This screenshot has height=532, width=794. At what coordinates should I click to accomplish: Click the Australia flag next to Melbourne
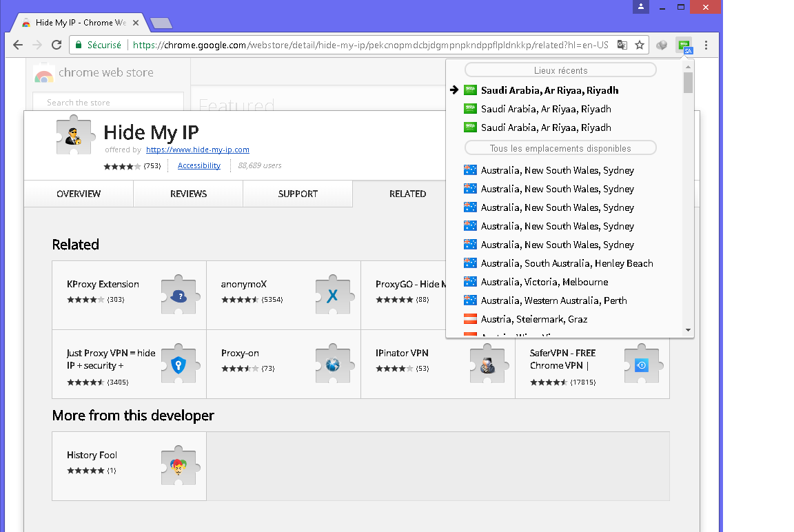point(471,281)
